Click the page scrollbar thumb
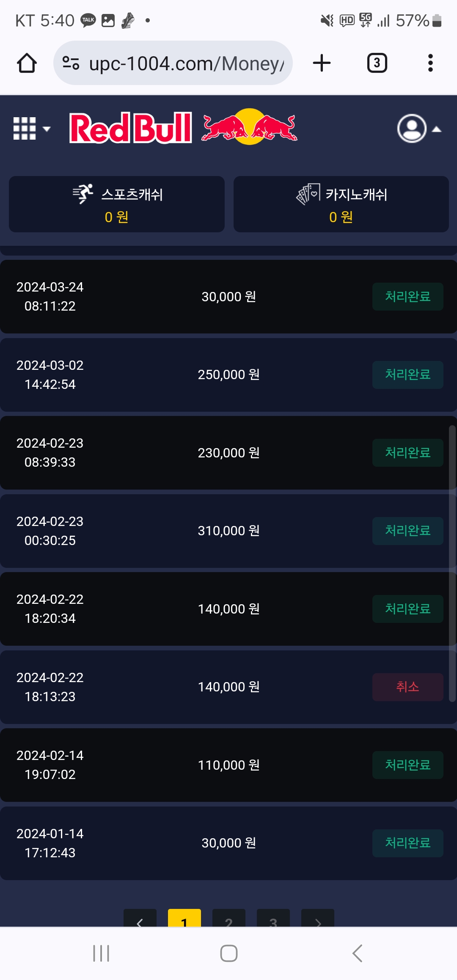This screenshot has height=980, width=457. (452, 563)
